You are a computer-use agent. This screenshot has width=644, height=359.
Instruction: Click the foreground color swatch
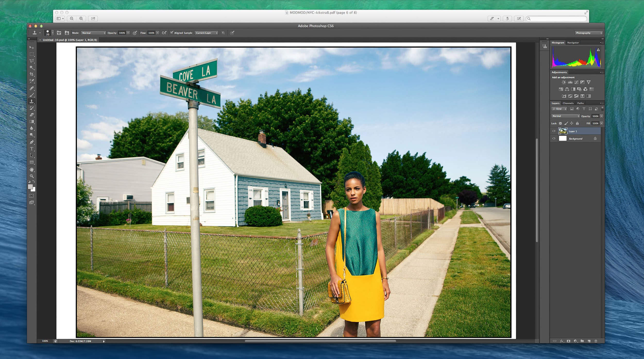coord(30,187)
